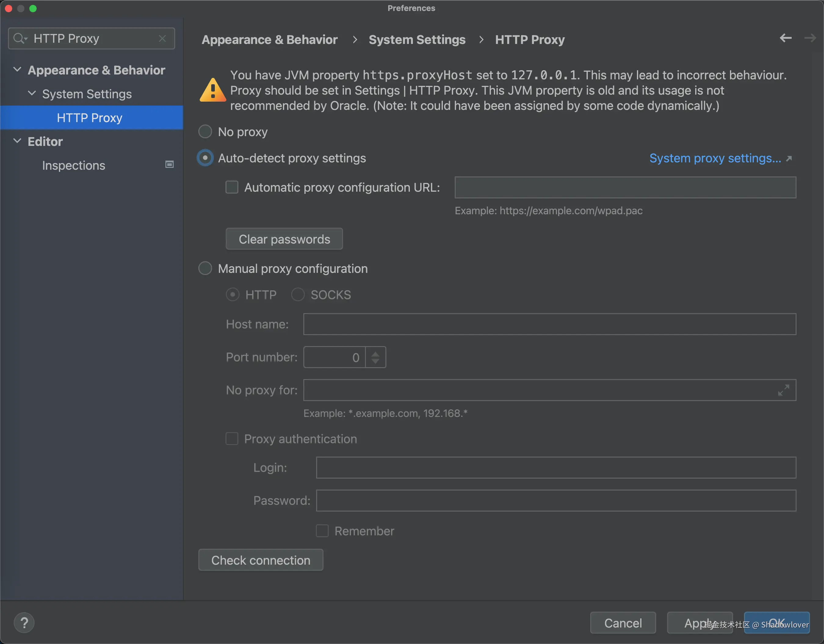Viewport: 824px width, 644px height.
Task: Increase port number with stepper arrow
Action: click(x=375, y=353)
